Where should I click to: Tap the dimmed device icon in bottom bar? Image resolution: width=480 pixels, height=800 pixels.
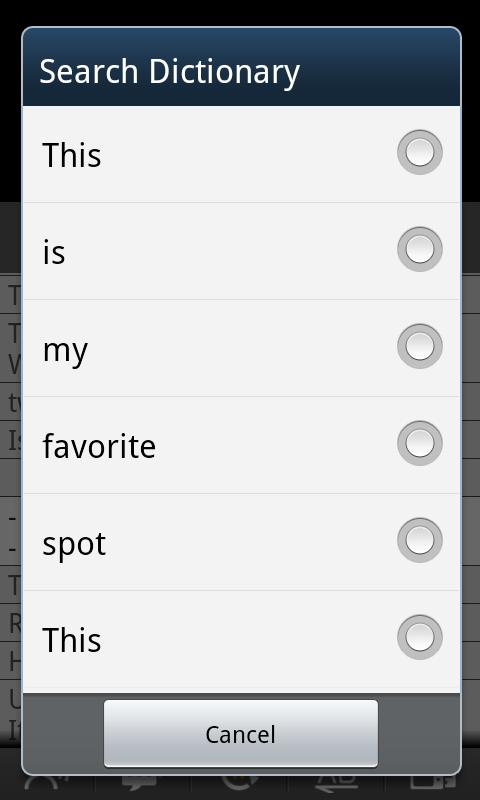(433, 783)
